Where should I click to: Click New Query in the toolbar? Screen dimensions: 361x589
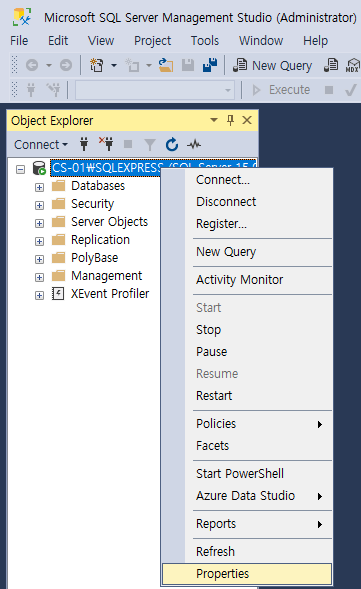[x=272, y=65]
